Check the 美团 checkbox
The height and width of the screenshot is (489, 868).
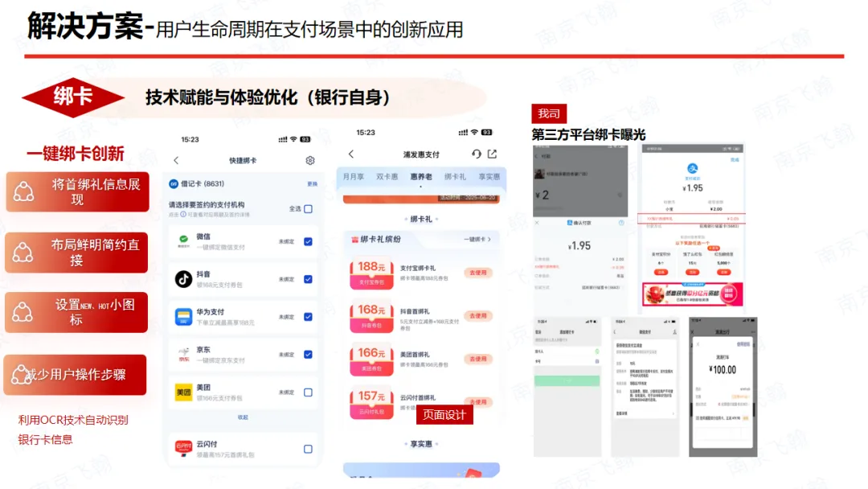[309, 392]
